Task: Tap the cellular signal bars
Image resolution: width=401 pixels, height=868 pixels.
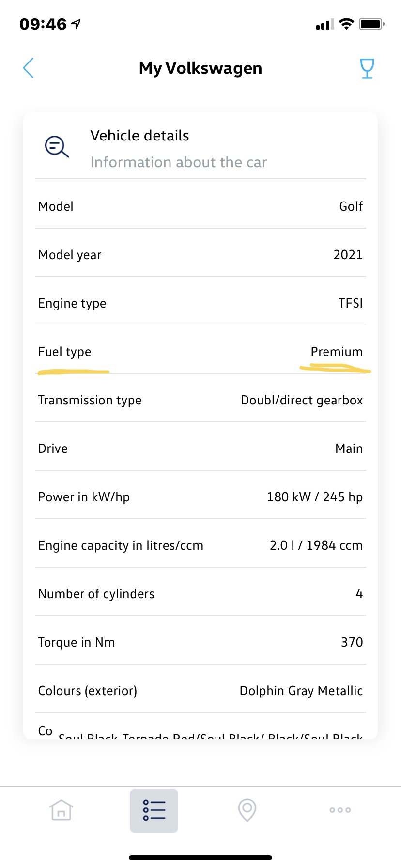Action: 324,24
